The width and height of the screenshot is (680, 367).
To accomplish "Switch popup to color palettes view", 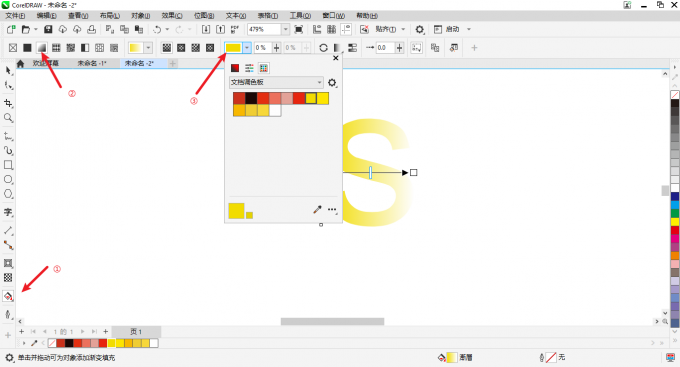I will (x=263, y=68).
